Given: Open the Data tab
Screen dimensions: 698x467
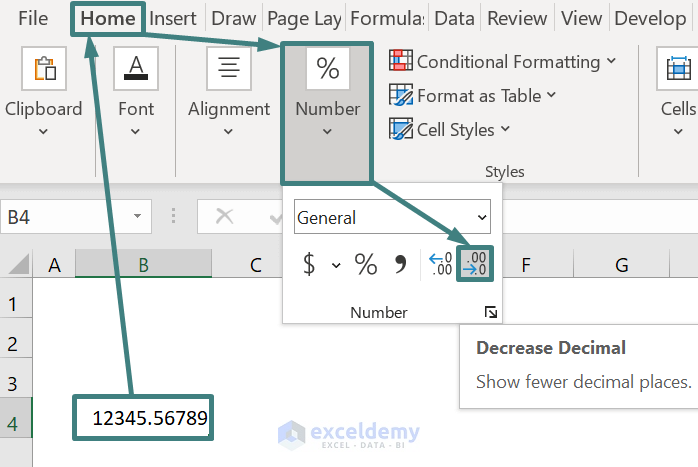Looking at the screenshot, I should (454, 18).
